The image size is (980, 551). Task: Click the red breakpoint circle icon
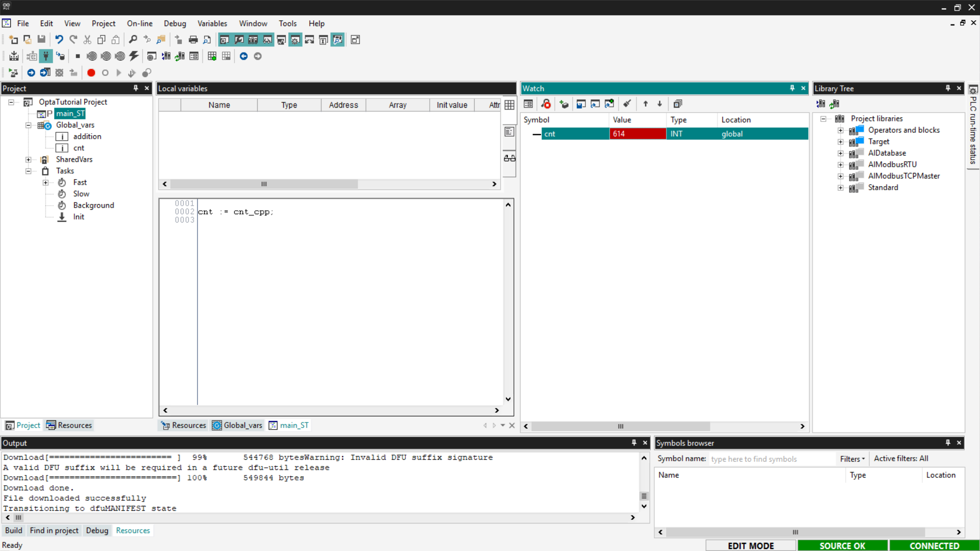tap(91, 73)
